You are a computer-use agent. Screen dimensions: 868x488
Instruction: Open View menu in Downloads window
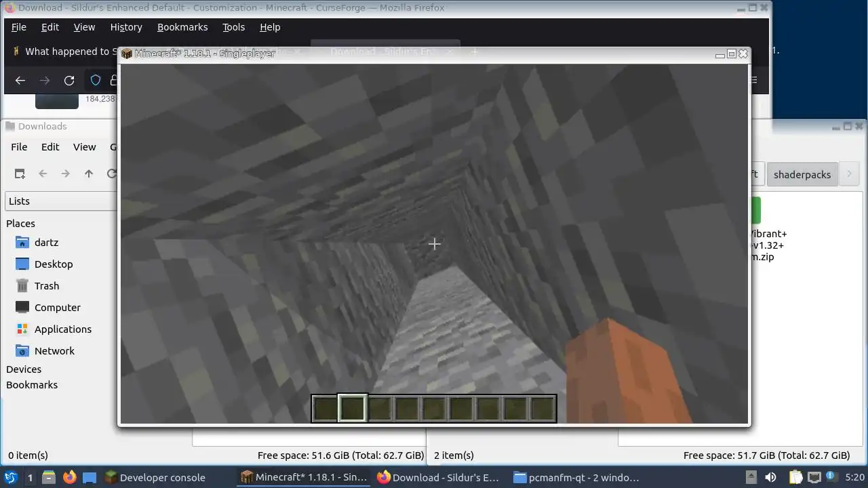84,147
